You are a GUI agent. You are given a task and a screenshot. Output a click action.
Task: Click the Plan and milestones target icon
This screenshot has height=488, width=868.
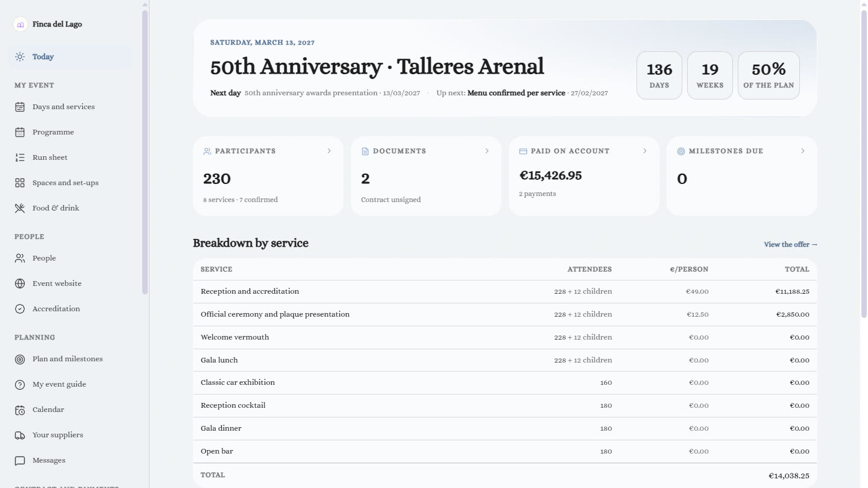tap(20, 359)
